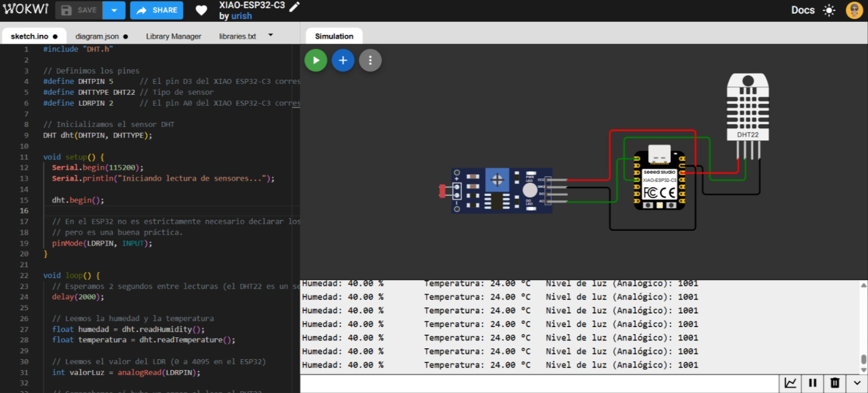Click the serial monitor scrollbar thumb
The height and width of the screenshot is (393, 868).
863,359
